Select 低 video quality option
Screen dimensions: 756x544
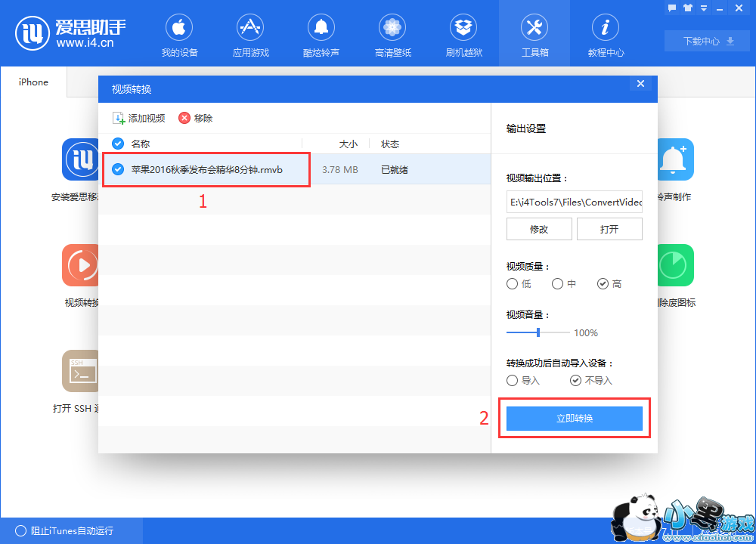[513, 284]
